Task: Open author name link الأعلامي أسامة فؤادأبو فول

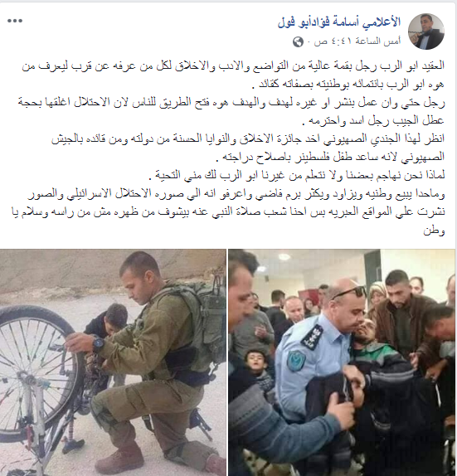Action: 339,22
